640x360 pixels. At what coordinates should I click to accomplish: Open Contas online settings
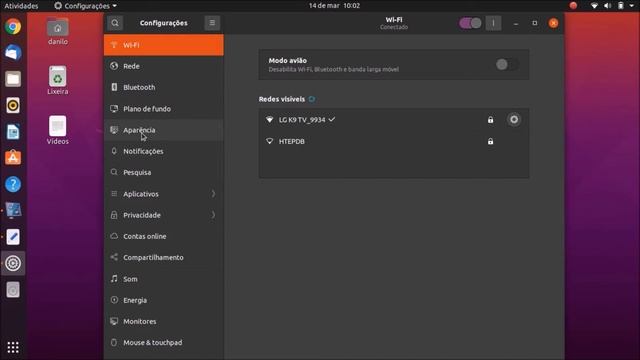pos(164,236)
